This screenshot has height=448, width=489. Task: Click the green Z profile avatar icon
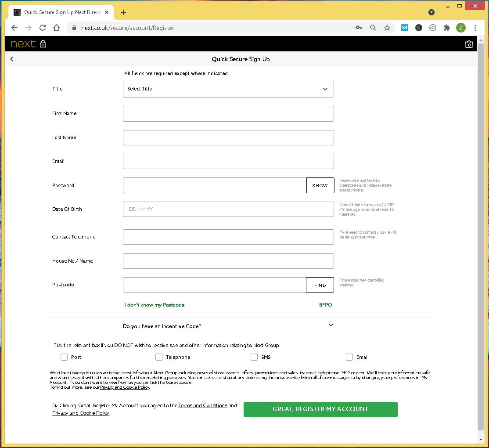coord(460,27)
